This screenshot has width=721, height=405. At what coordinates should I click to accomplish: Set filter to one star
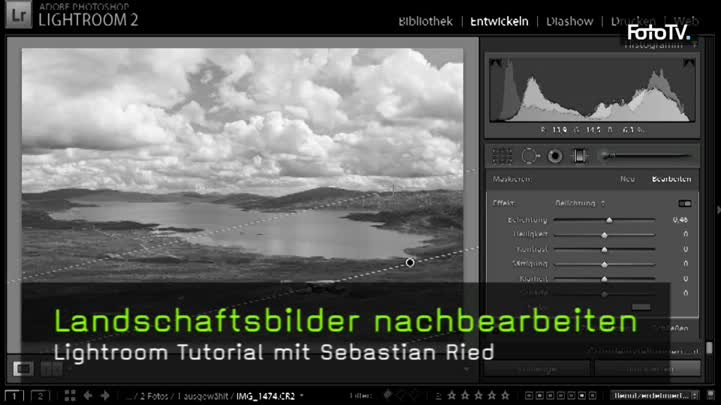click(452, 395)
